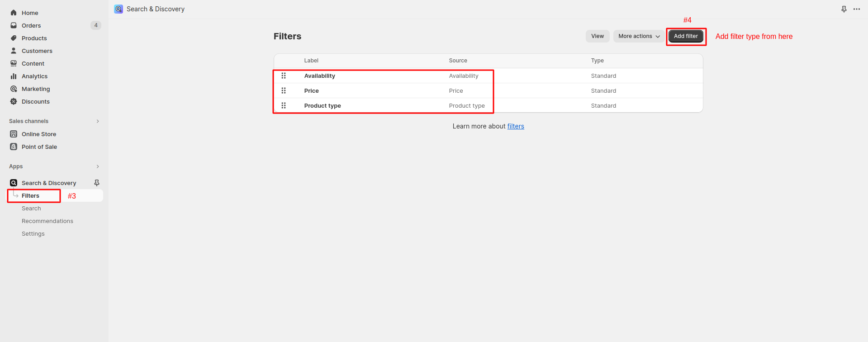Click the Marketing target icon
The image size is (868, 342).
coord(14,89)
